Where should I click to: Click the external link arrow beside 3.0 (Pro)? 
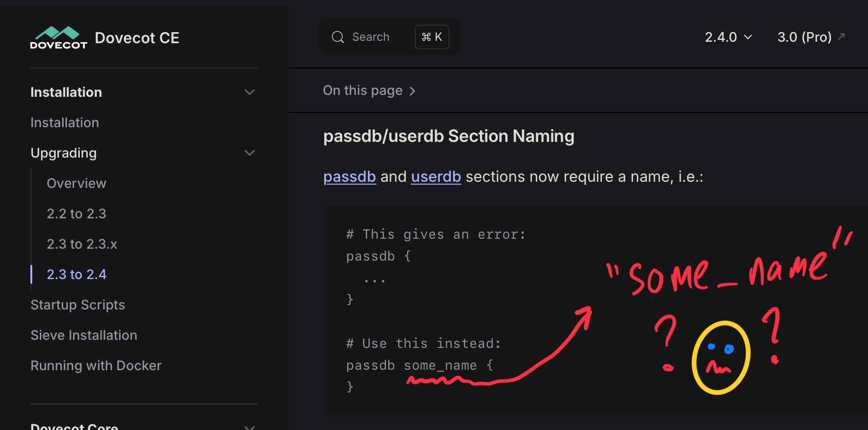[x=841, y=37]
